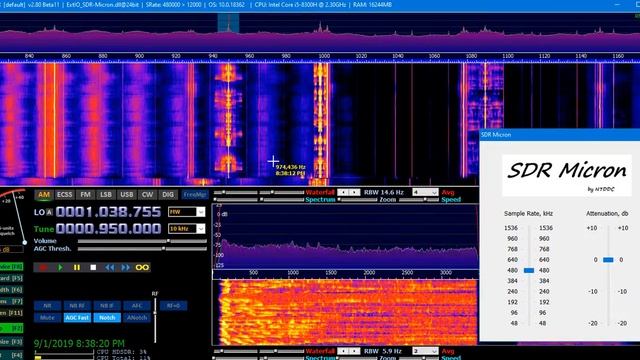Image resolution: width=640 pixels, height=360 pixels.
Task: Click the SDR Micron window title bar
Action: [560, 135]
